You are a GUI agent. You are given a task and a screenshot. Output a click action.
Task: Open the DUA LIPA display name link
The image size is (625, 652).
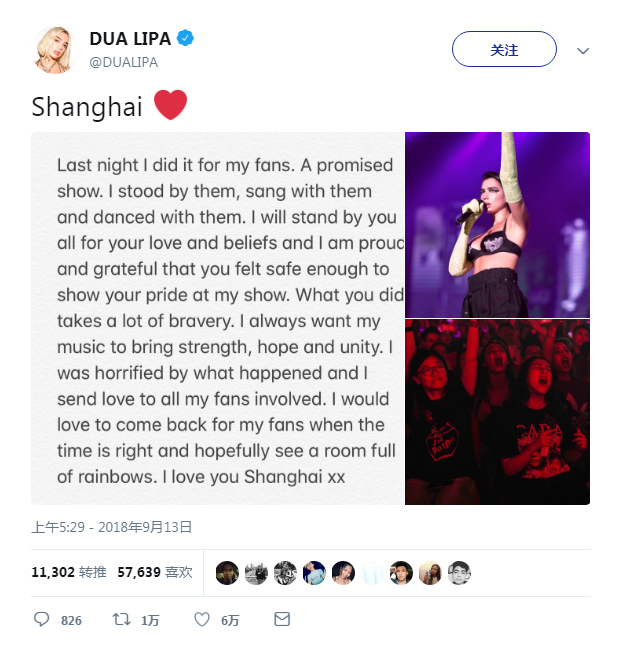click(130, 39)
